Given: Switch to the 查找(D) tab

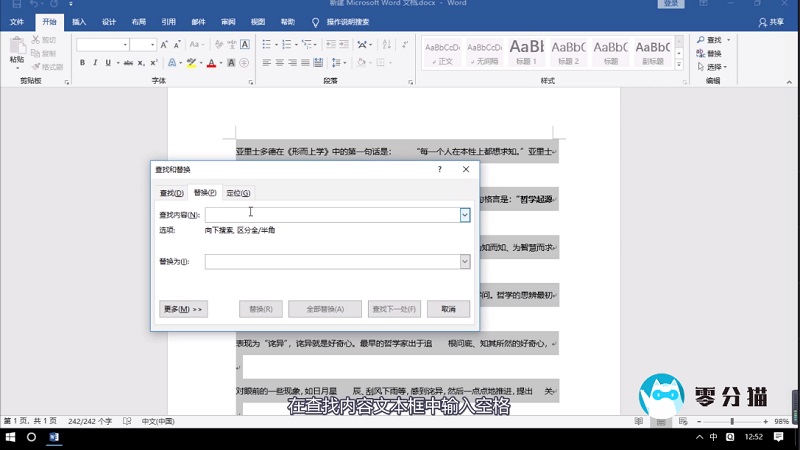Looking at the screenshot, I should click(172, 193).
